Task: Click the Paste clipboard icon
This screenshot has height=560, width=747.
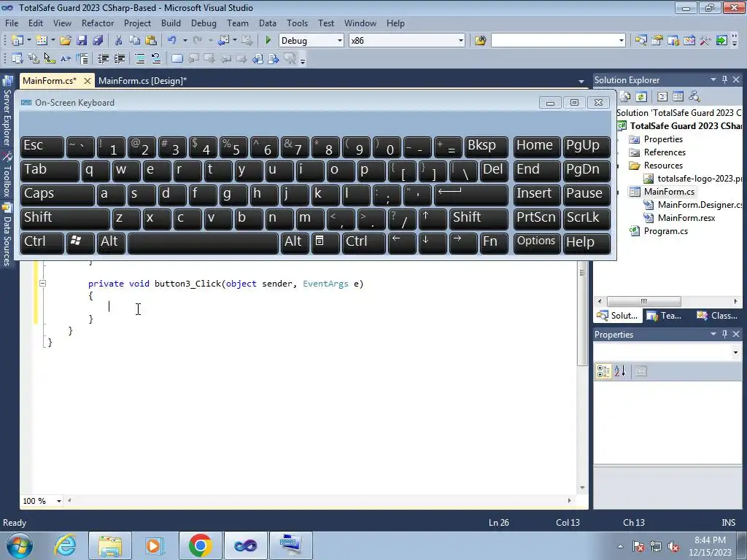Action: [151, 41]
